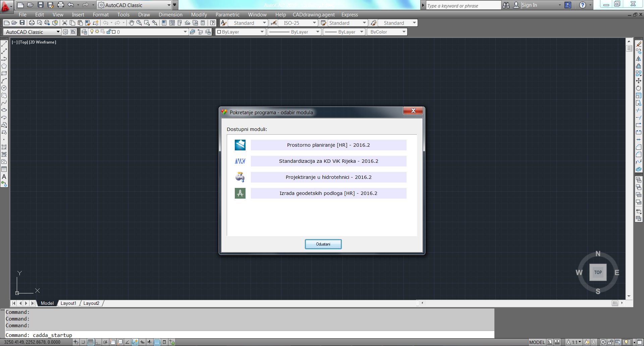Choose Standardizacija za KD ViK Rijeka module
Image resolution: width=644 pixels, height=346 pixels.
(328, 161)
